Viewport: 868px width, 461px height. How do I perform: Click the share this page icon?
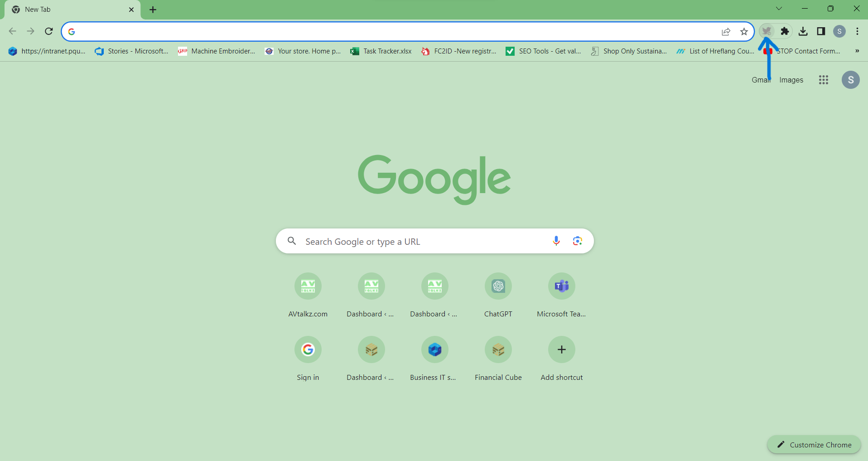click(726, 31)
